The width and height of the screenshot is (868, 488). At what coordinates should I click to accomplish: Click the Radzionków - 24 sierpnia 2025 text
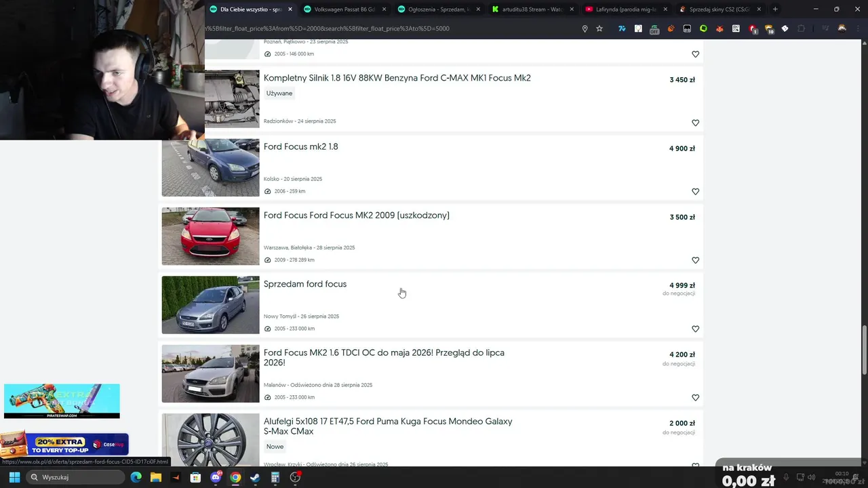click(300, 121)
